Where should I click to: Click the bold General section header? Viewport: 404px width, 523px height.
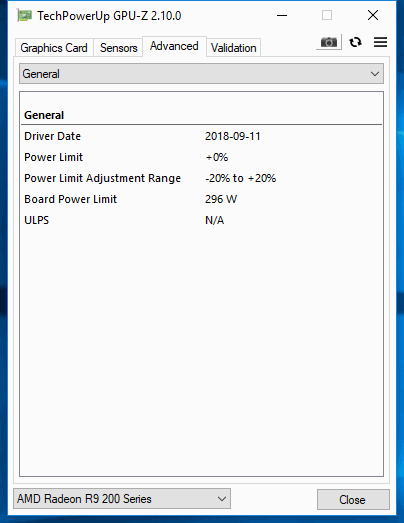click(x=44, y=115)
